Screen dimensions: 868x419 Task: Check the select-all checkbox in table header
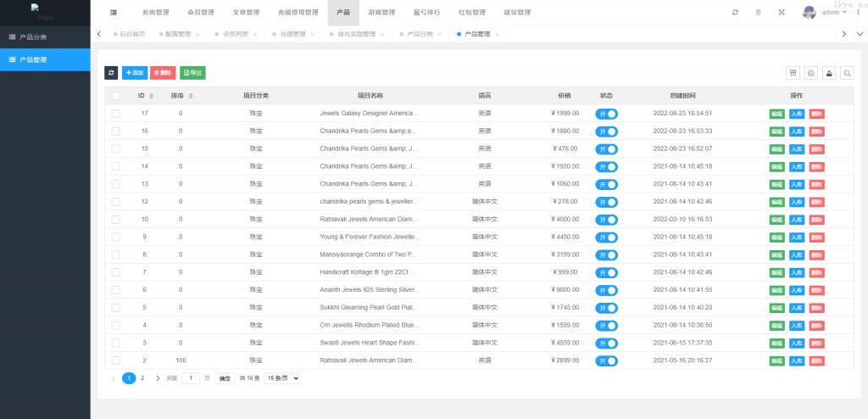(x=115, y=96)
